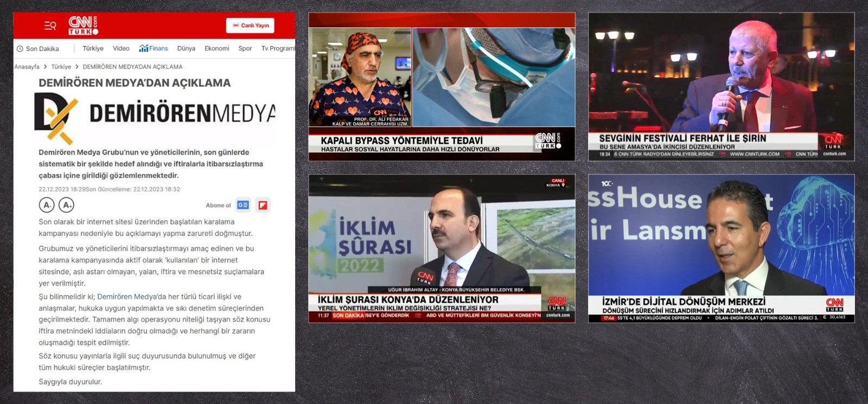
Task: Click Son Güncelleme 22.12.2023 18:32 text
Action: 133,189
